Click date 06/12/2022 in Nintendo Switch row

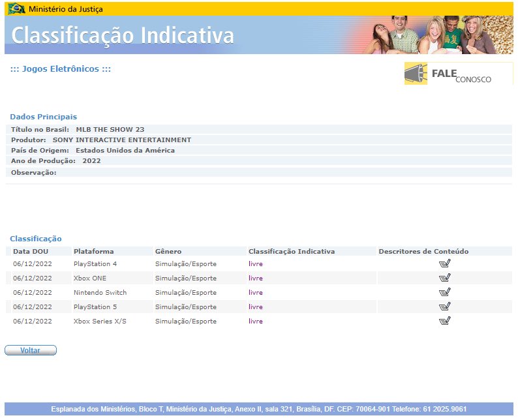tap(33, 293)
